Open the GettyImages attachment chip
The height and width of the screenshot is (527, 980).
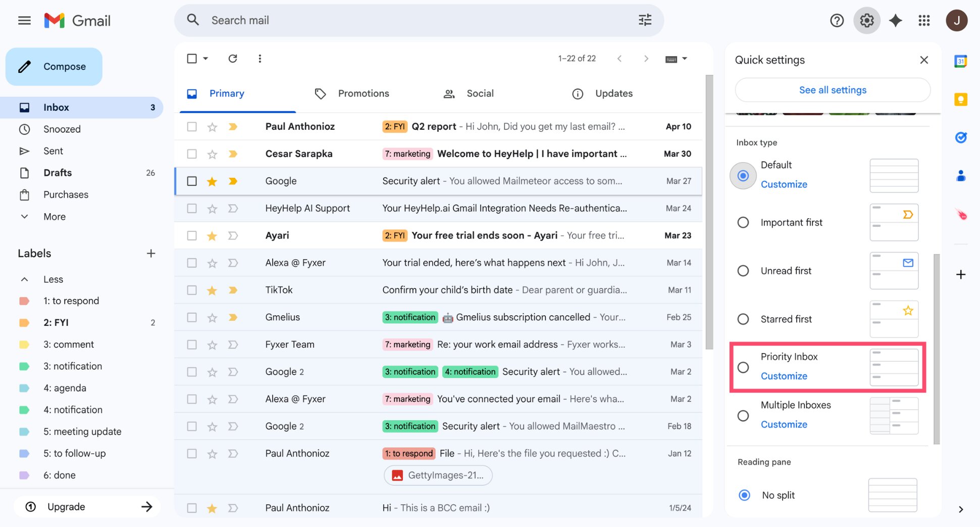click(438, 475)
